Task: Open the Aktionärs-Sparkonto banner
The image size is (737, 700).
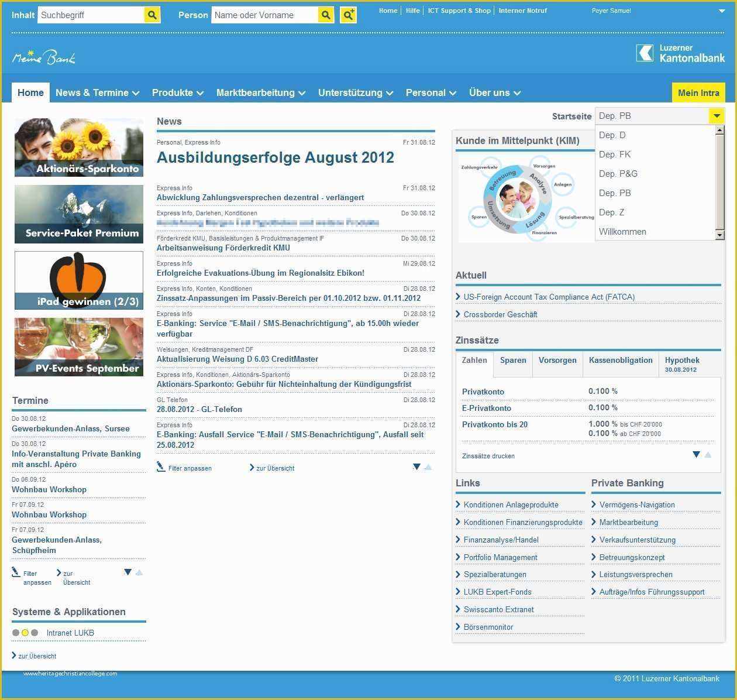Action: pyautogui.click(x=79, y=147)
